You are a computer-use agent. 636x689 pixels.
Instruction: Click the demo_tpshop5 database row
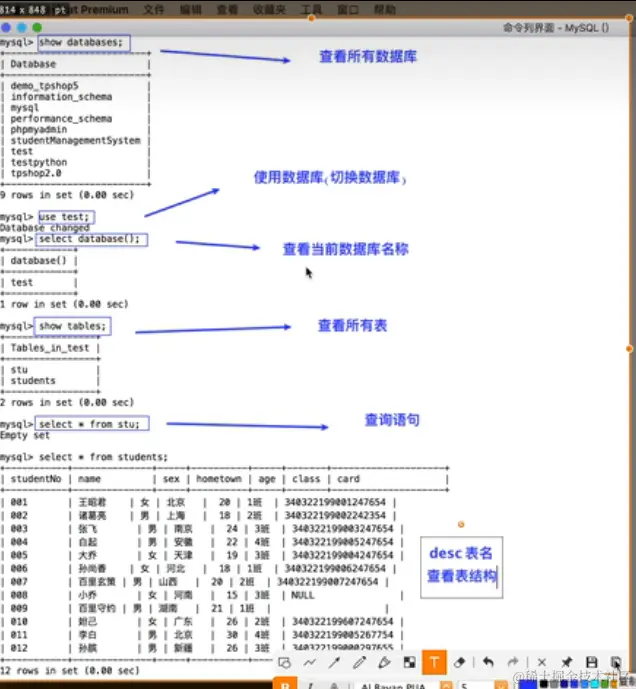(x=44, y=86)
